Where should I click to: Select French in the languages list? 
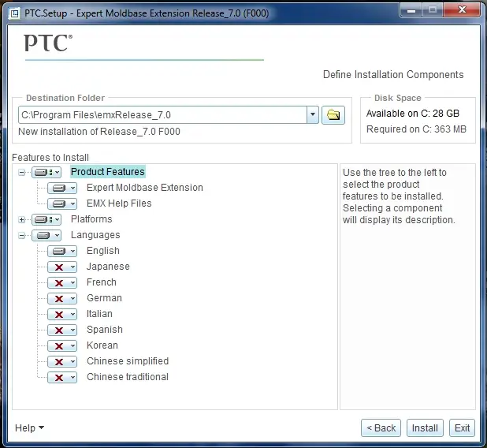coord(101,282)
